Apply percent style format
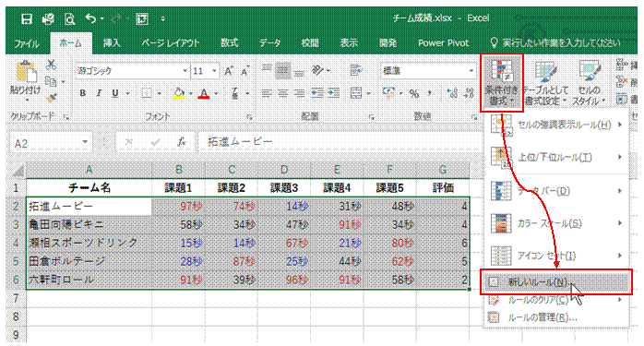Viewport: 644px width, 346px height. click(x=414, y=94)
